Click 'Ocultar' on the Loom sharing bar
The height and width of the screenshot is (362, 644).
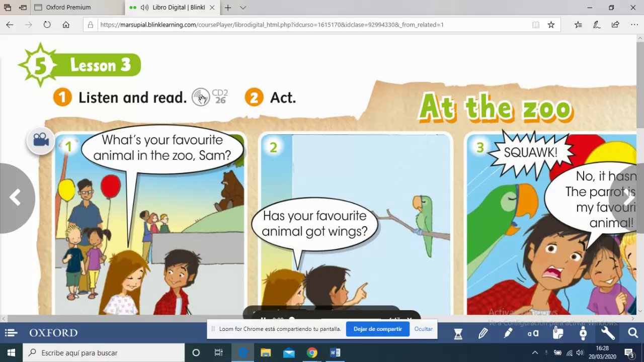pyautogui.click(x=423, y=329)
